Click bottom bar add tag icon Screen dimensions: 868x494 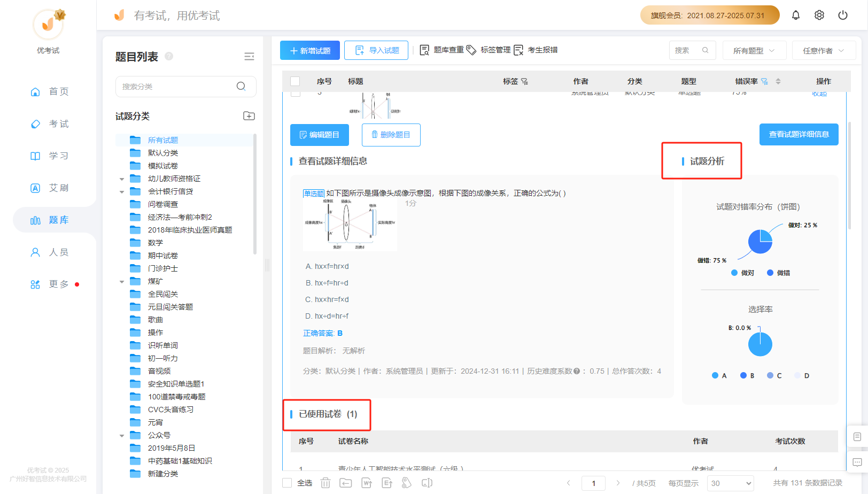click(x=407, y=483)
